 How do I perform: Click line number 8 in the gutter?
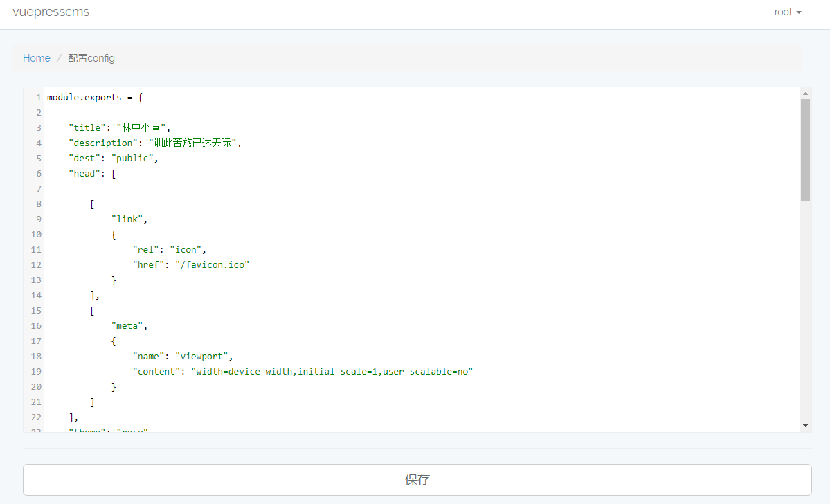tap(39, 204)
